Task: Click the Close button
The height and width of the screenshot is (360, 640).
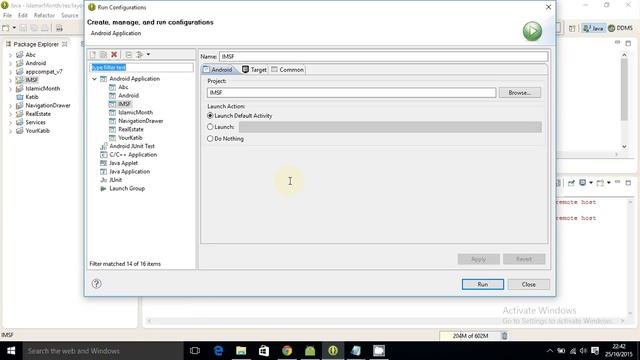Action: tap(529, 284)
